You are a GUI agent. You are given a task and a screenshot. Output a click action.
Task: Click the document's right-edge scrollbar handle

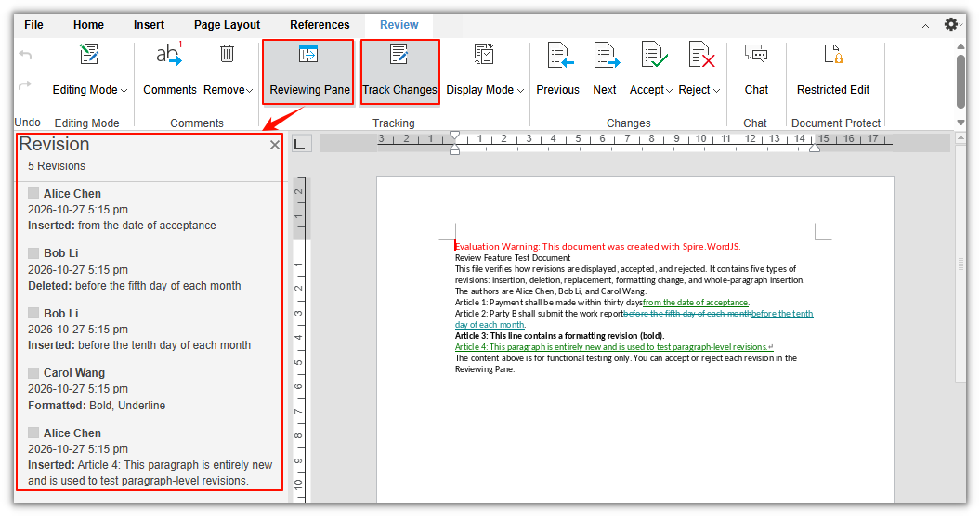(x=960, y=265)
